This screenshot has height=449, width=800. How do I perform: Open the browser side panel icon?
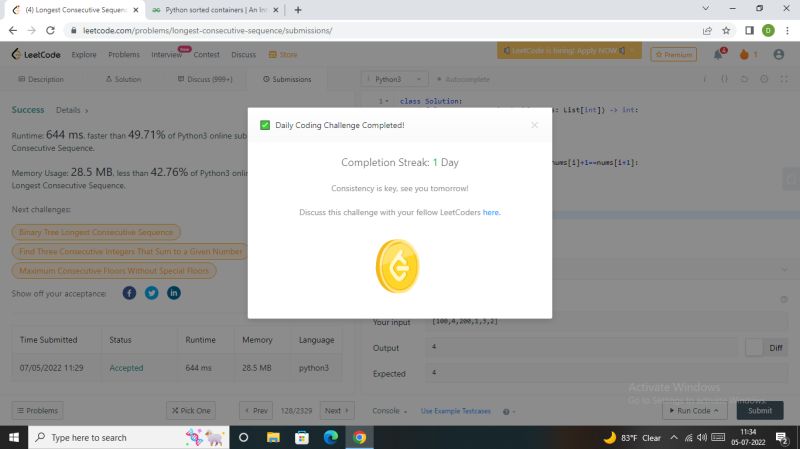coord(749,31)
